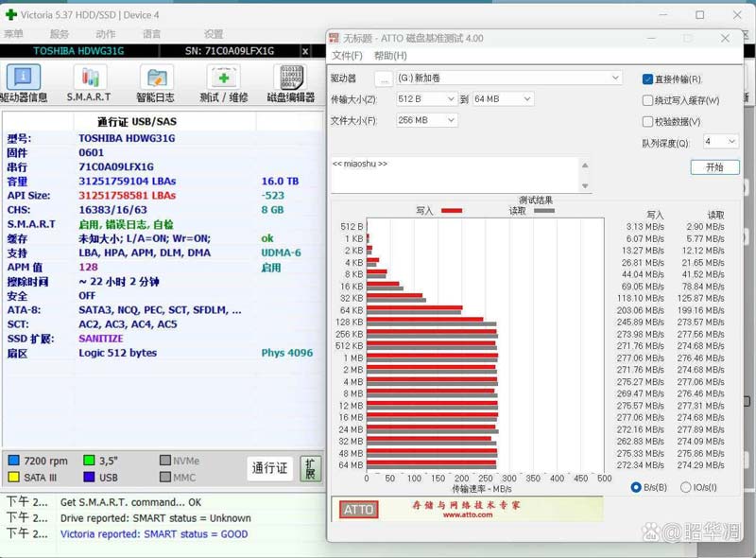756x558 pixels.
Task: Click the 通行证 passport button
Action: click(268, 468)
